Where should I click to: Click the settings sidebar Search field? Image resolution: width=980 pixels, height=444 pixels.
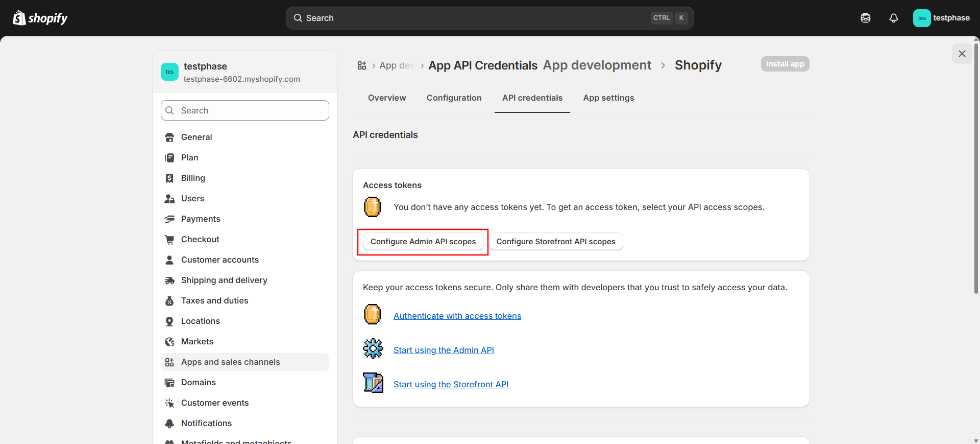point(245,110)
